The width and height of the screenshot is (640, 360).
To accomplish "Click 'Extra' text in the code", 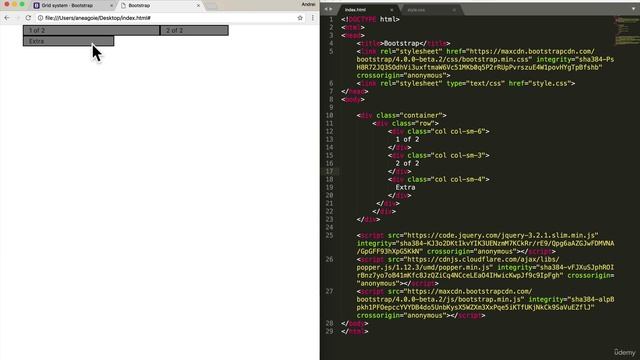I will pos(405,188).
